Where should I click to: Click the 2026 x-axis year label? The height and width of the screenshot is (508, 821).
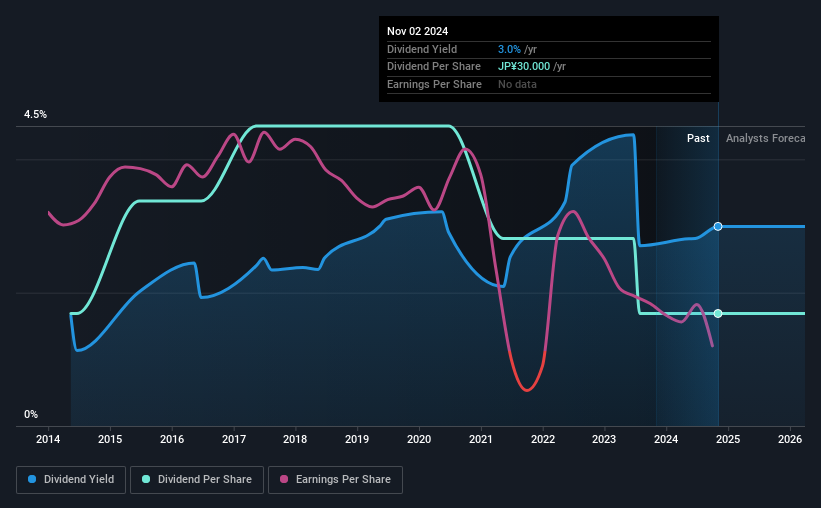(x=790, y=439)
